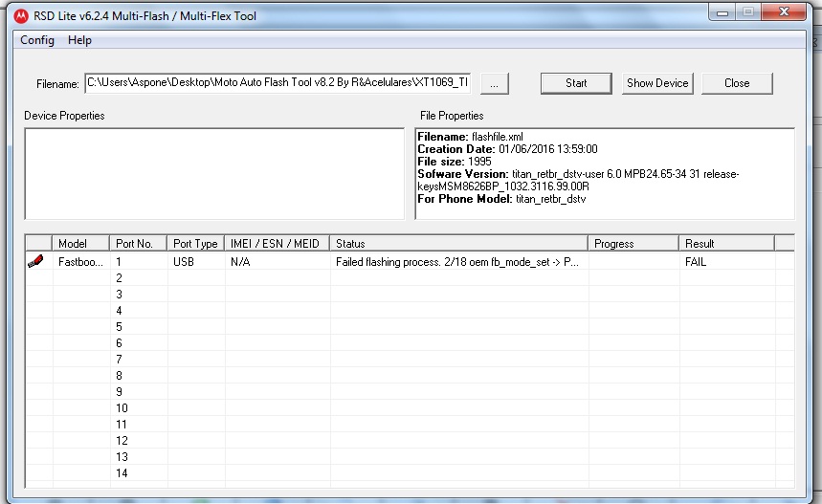
Task: Click the IMEI / ESN / MEID column header
Action: (277, 244)
